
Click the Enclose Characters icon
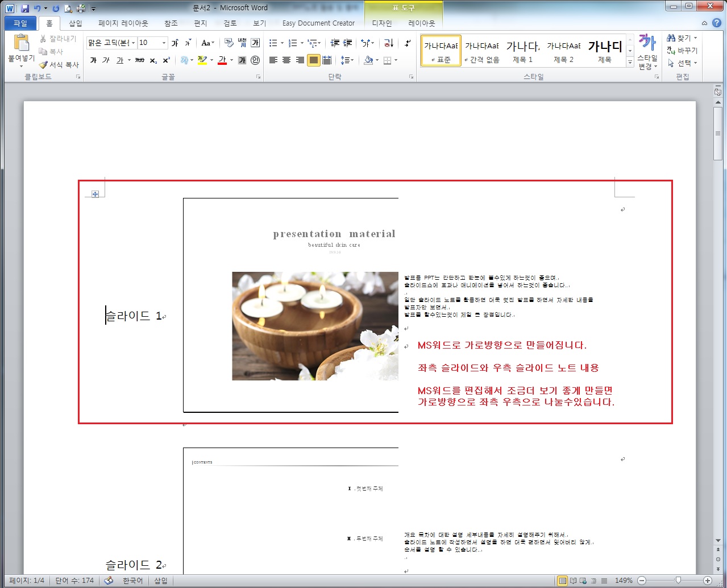[255, 60]
